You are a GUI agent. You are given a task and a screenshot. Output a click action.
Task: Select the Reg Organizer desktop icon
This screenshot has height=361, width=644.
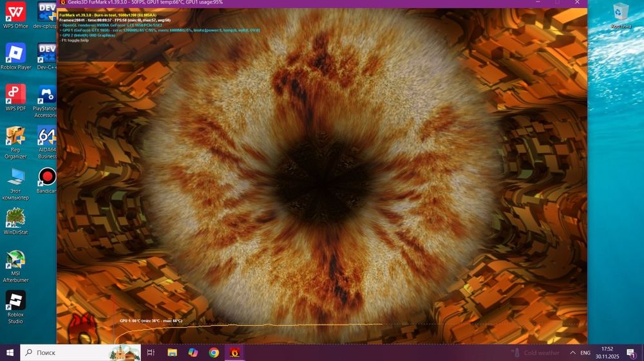pyautogui.click(x=15, y=142)
